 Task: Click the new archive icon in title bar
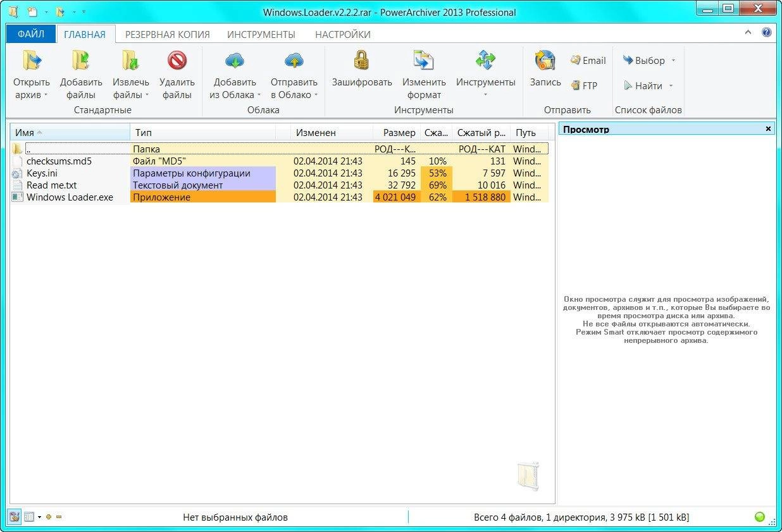pyautogui.click(x=33, y=12)
